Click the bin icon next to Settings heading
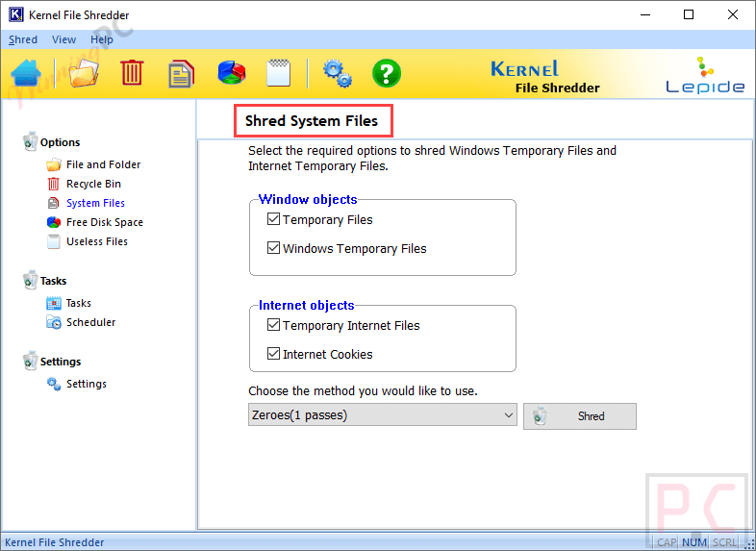The image size is (756, 551). (30, 361)
